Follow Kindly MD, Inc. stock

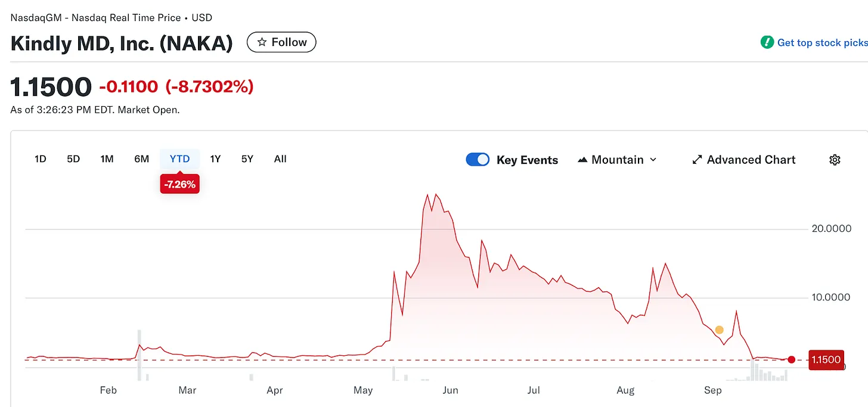[281, 42]
